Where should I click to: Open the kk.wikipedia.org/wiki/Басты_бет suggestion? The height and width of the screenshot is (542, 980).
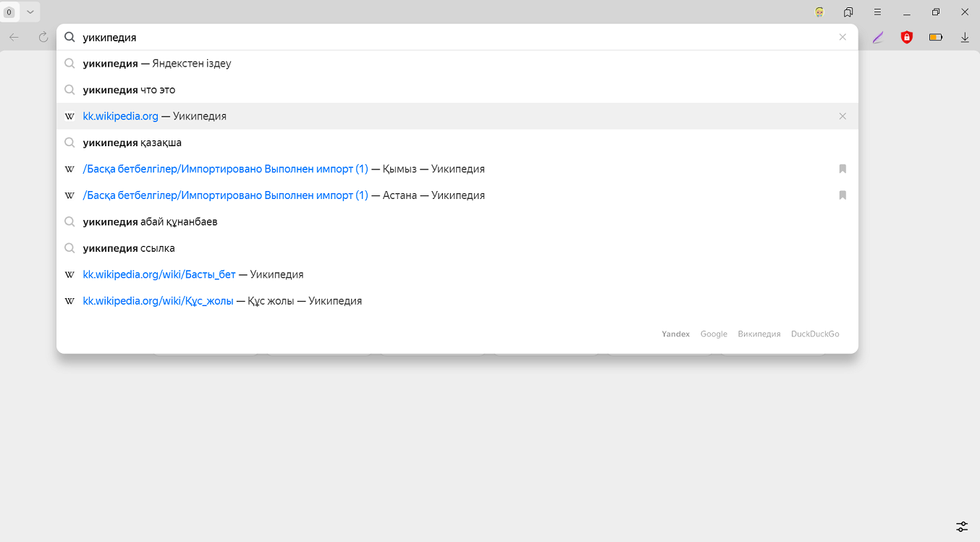point(159,275)
